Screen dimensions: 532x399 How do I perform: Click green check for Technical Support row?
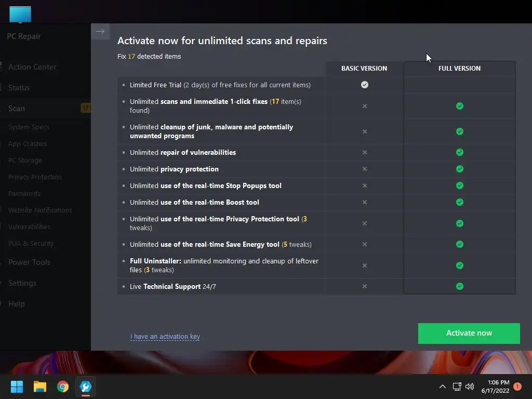tap(460, 286)
